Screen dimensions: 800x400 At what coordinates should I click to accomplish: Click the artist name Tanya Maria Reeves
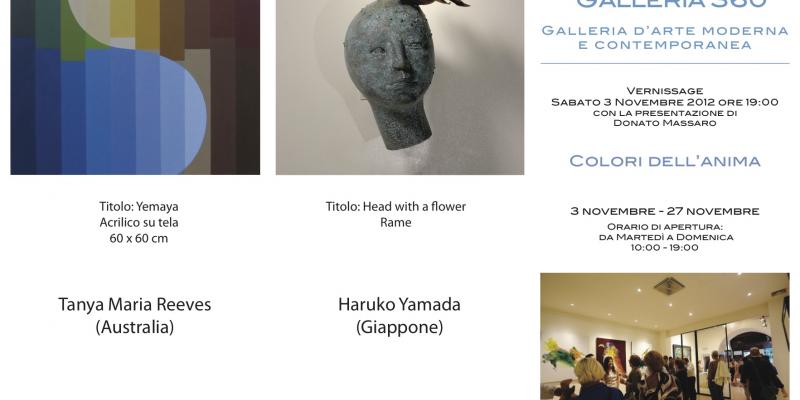[x=135, y=305]
